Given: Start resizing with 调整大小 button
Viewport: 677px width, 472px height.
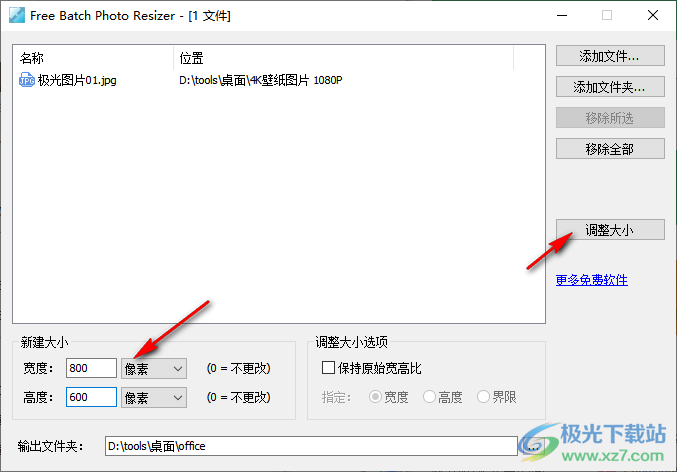Looking at the screenshot, I should (610, 229).
